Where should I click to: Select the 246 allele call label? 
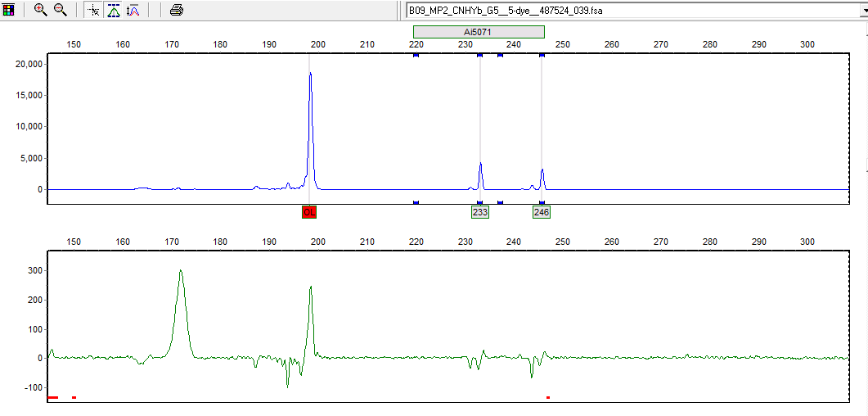point(541,212)
